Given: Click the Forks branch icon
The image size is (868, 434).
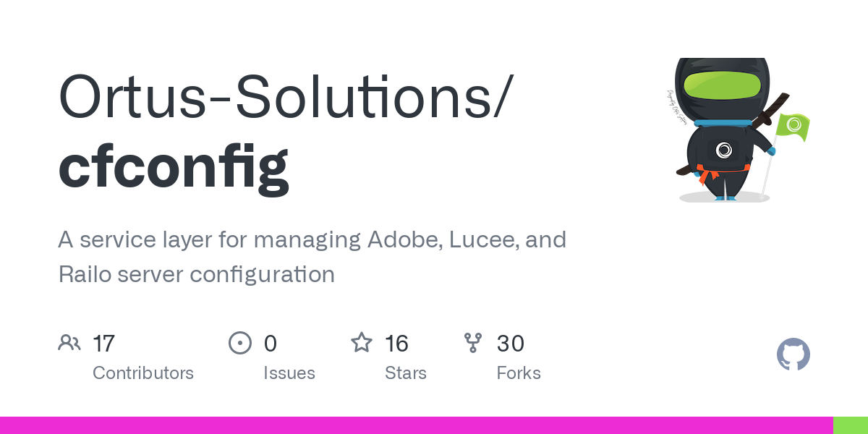Looking at the screenshot, I should (x=473, y=342).
